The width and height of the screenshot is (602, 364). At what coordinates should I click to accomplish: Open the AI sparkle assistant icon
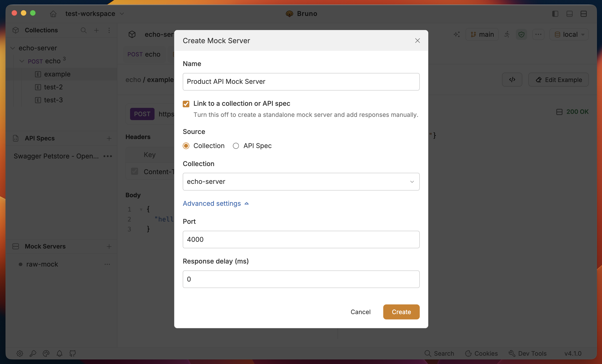(x=457, y=34)
